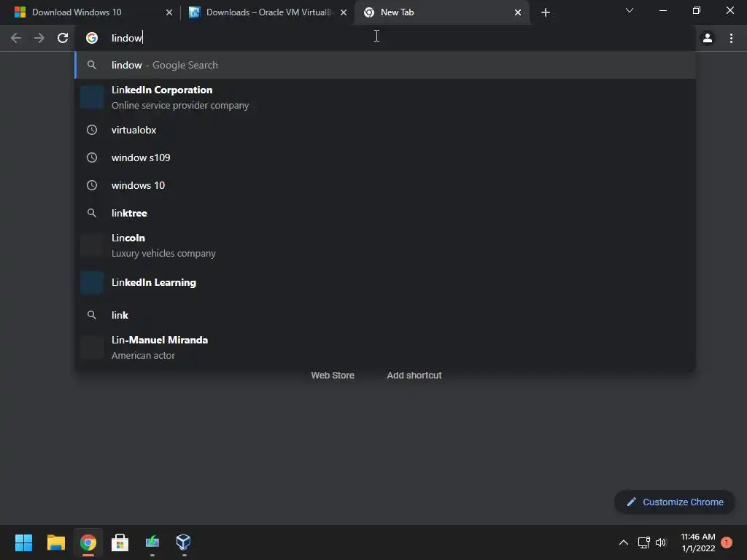Launch File Explorer from the taskbar
The image size is (747, 560).
(x=55, y=542)
